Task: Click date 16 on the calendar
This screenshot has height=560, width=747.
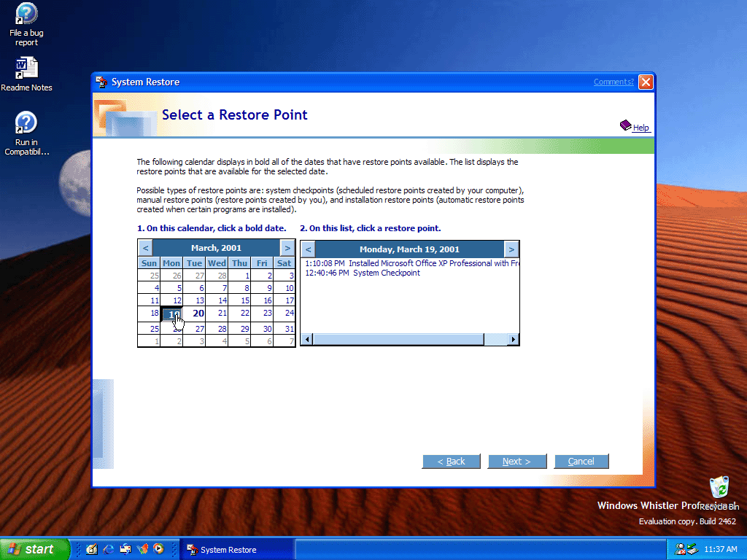Action: 262,300
